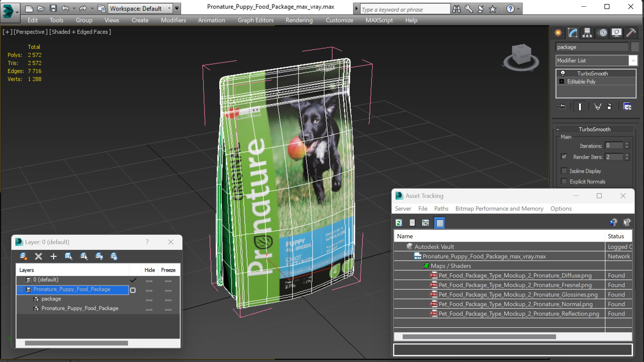Screen dimensions: 644x362
Task: Open the MAXScript menu
Action: [379, 20]
